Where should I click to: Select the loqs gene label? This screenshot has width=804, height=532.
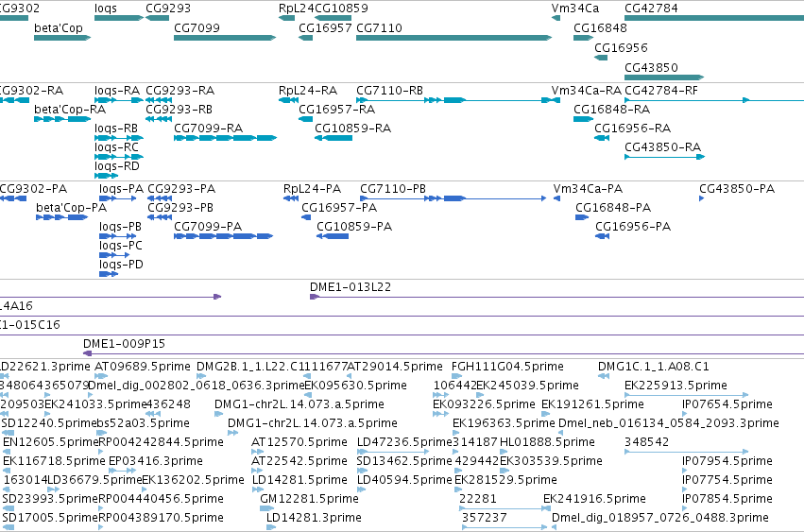coord(106,9)
